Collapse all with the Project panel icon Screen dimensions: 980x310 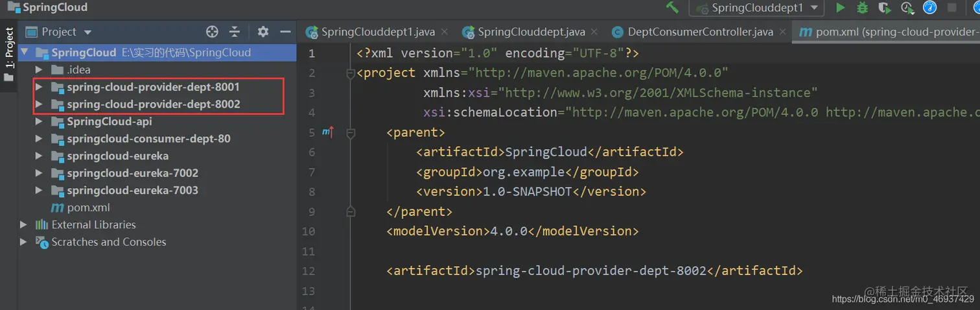[x=235, y=32]
